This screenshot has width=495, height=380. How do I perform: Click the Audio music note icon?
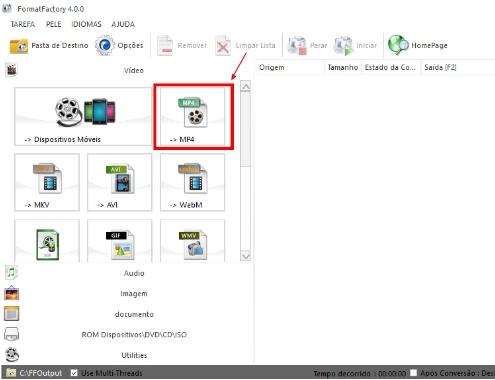[12, 273]
